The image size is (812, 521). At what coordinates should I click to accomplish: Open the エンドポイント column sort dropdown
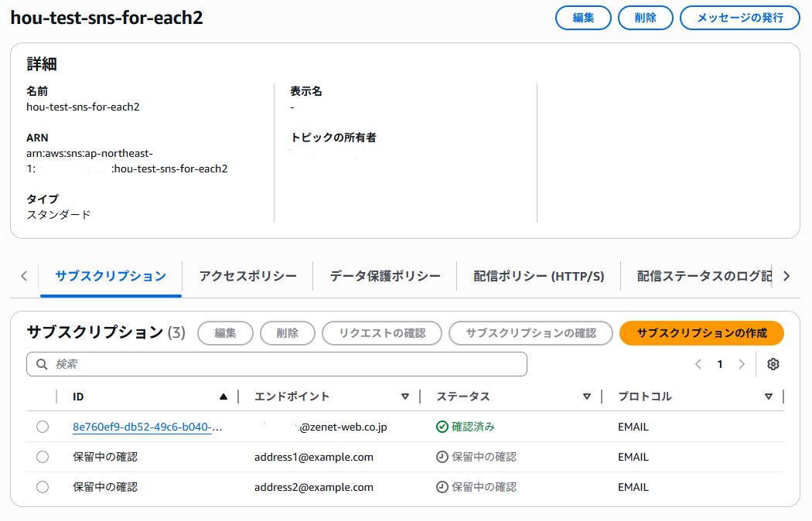(405, 397)
